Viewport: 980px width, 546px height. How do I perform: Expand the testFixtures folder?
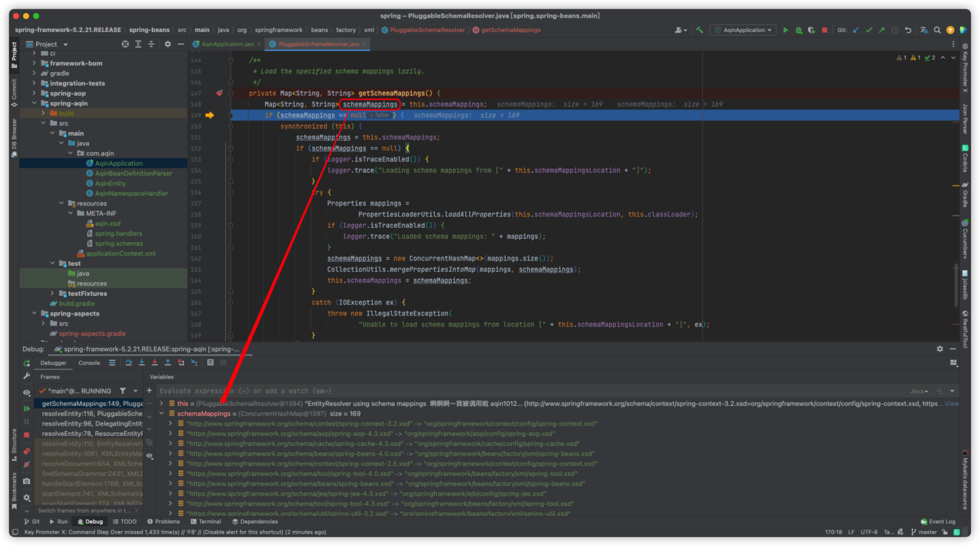click(53, 294)
